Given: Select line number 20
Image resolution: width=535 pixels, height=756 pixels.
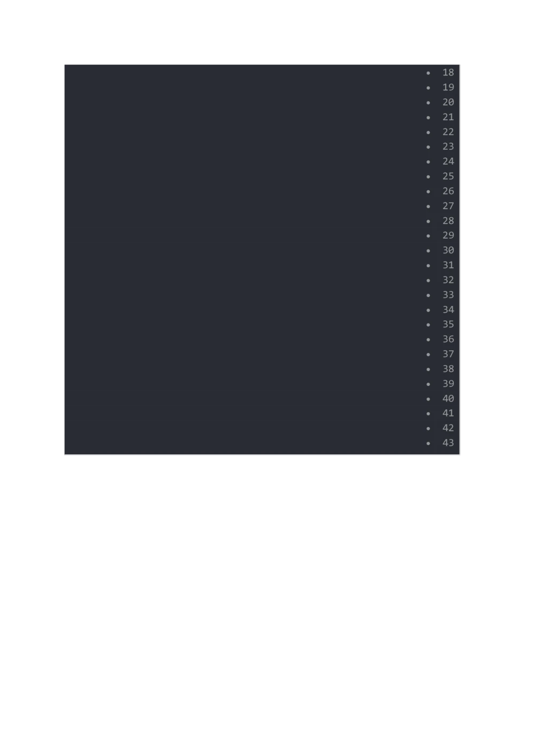Looking at the screenshot, I should pyautogui.click(x=448, y=102).
